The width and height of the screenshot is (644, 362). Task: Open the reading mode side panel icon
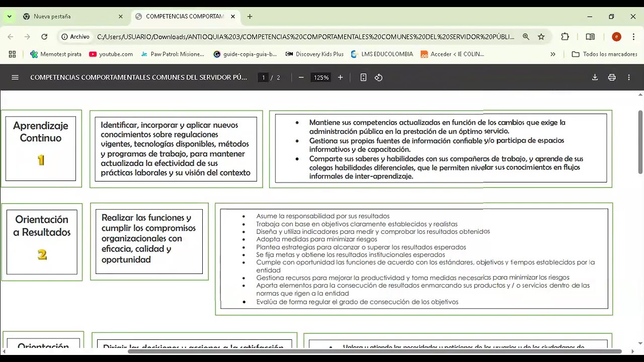(x=590, y=37)
